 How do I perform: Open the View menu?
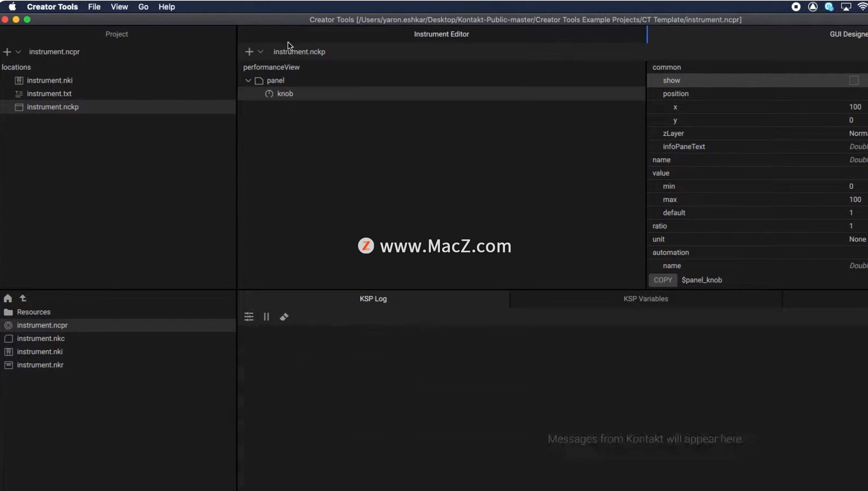coord(119,7)
